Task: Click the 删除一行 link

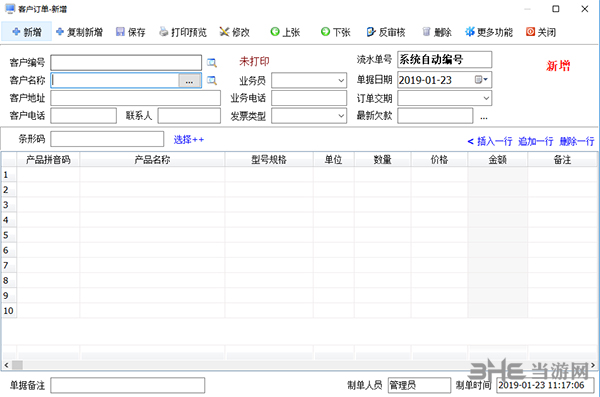Action: (577, 141)
